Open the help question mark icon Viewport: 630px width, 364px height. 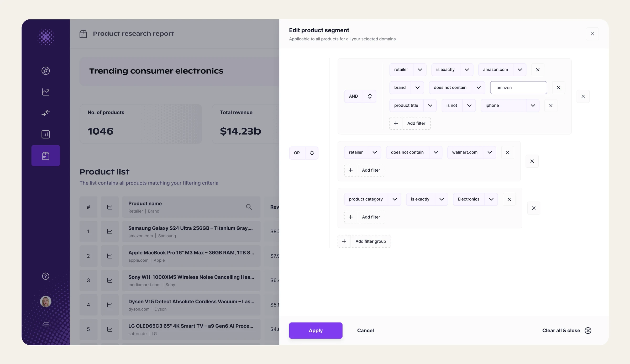pyautogui.click(x=46, y=276)
